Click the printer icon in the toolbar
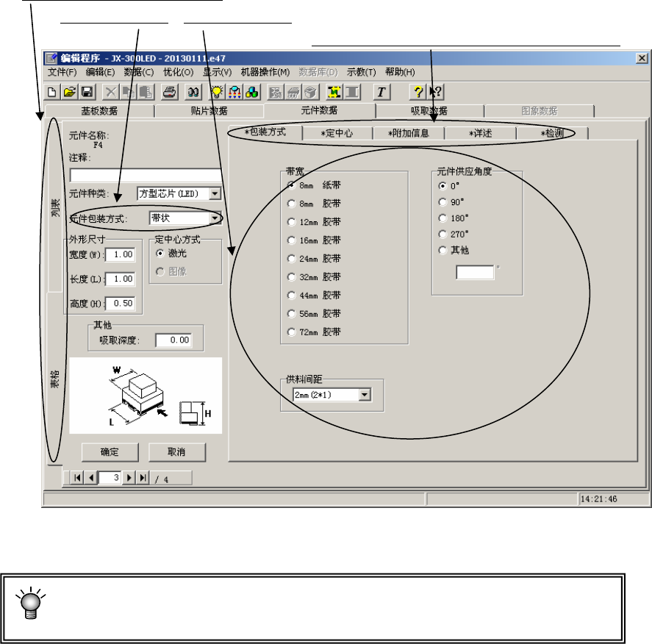 (x=168, y=92)
